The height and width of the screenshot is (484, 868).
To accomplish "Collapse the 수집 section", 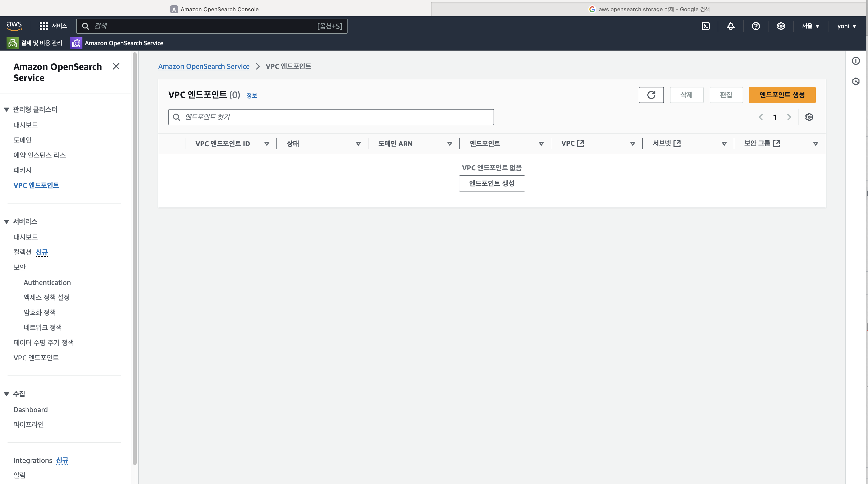I will click(6, 394).
